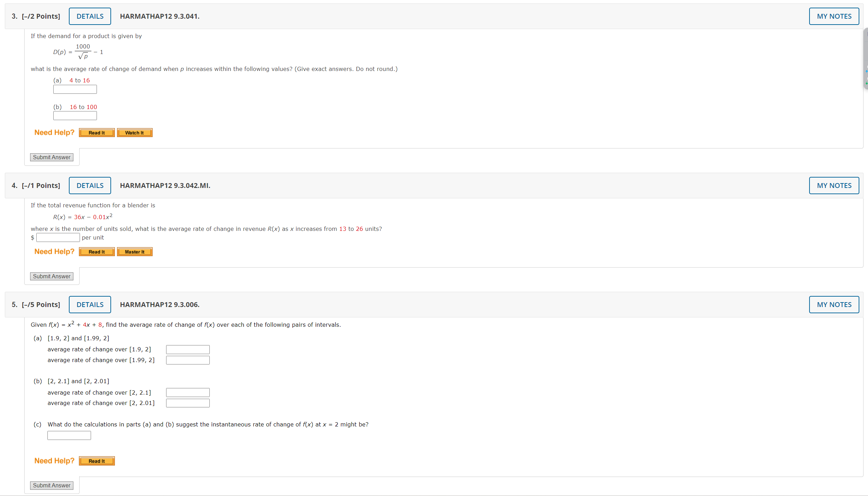This screenshot has width=868, height=496.
Task: Submit Answer for question 5
Action: click(52, 486)
